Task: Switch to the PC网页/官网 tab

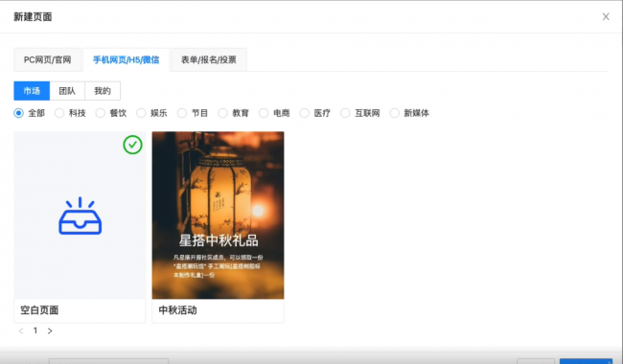Action: click(47, 60)
